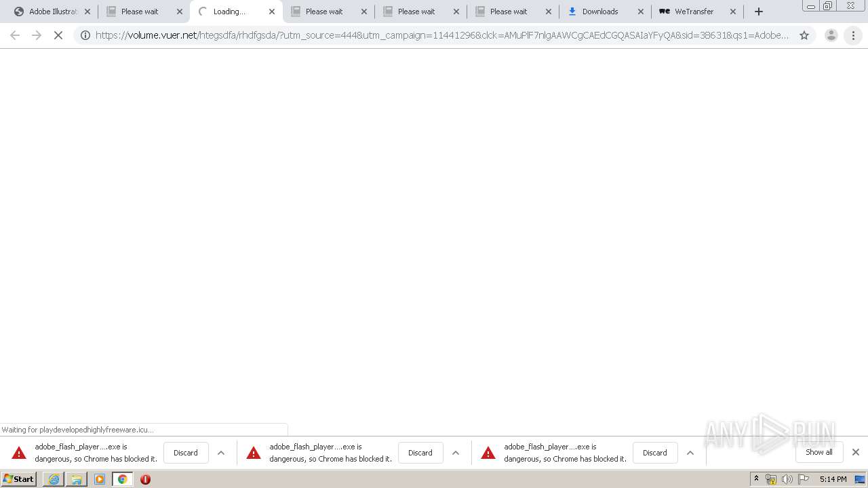Open a new tab with plus button
868x488 pixels.
coord(759,12)
